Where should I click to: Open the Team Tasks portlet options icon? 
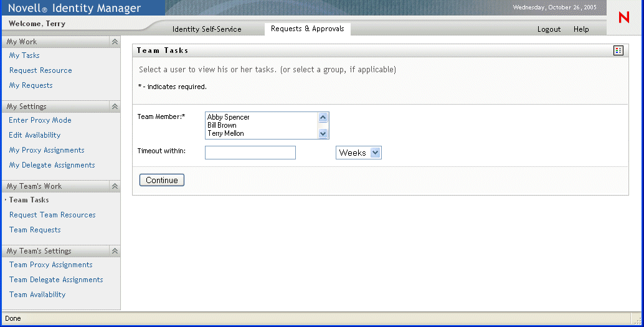[618, 50]
